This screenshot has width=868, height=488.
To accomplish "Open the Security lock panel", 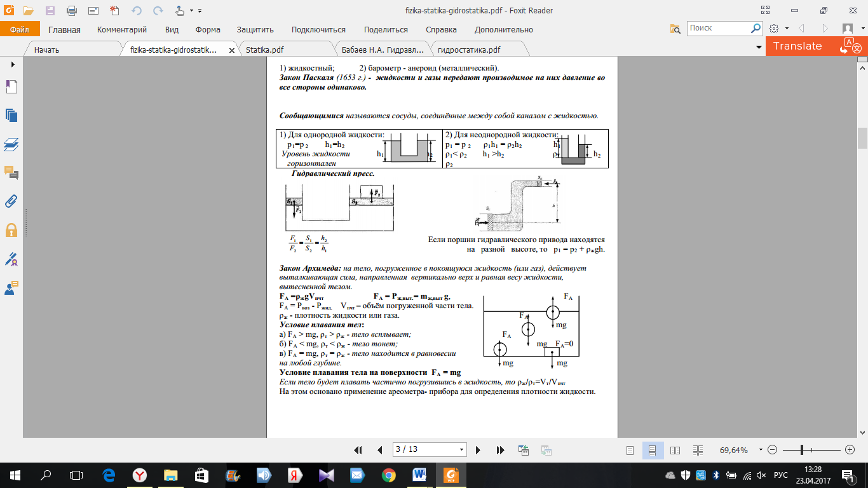I will (11, 230).
